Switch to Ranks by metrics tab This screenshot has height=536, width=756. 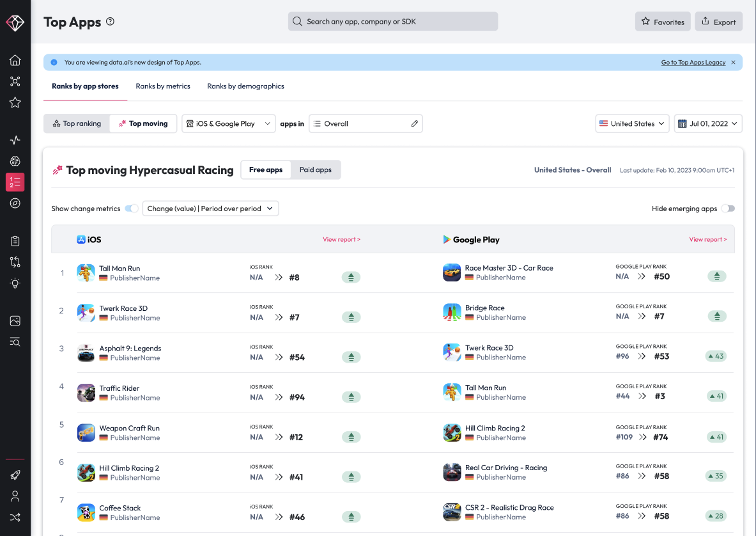[x=163, y=86]
